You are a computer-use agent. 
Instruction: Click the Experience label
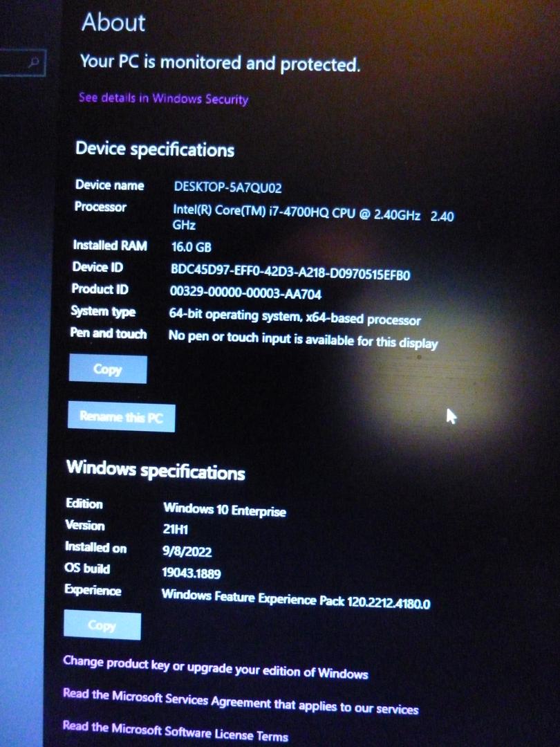pos(93,591)
